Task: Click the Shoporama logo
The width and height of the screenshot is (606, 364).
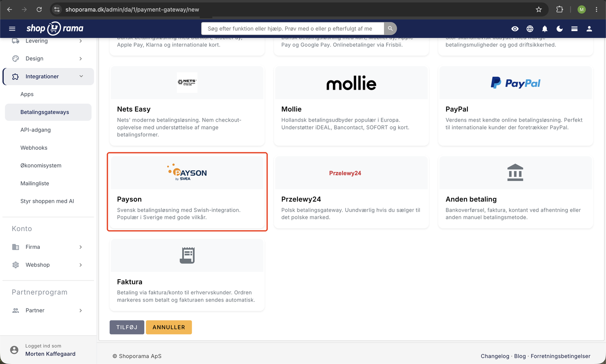Action: 55,29
